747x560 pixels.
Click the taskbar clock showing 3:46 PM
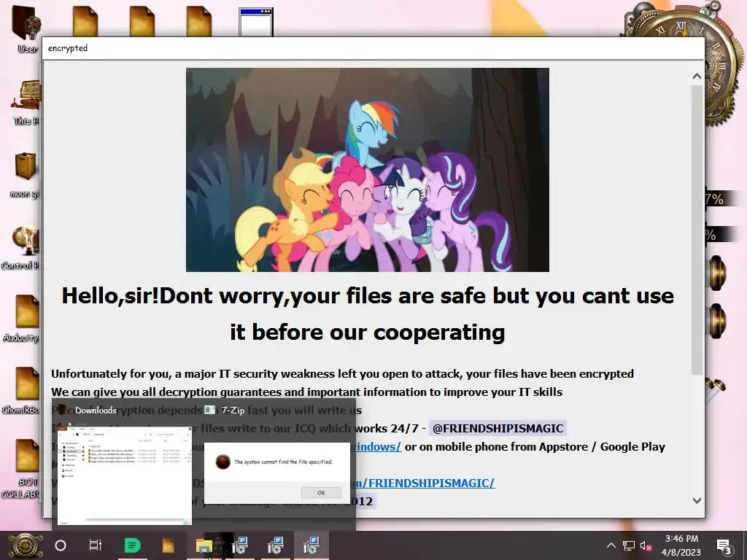[682, 539]
